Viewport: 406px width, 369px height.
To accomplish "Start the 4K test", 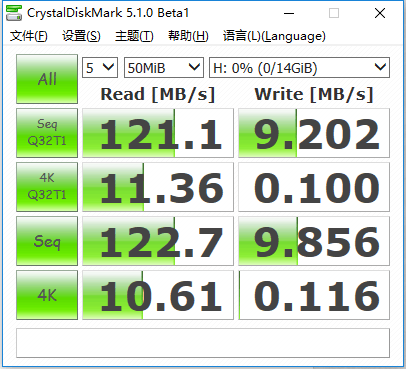I will pyautogui.click(x=47, y=295).
